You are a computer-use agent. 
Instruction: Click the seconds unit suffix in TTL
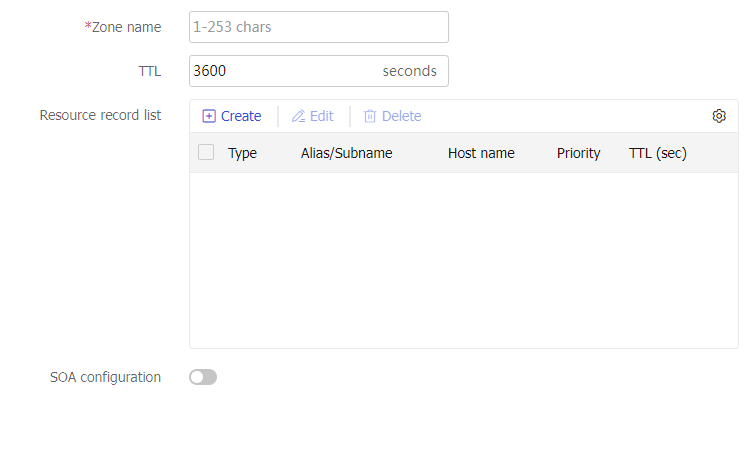(410, 71)
